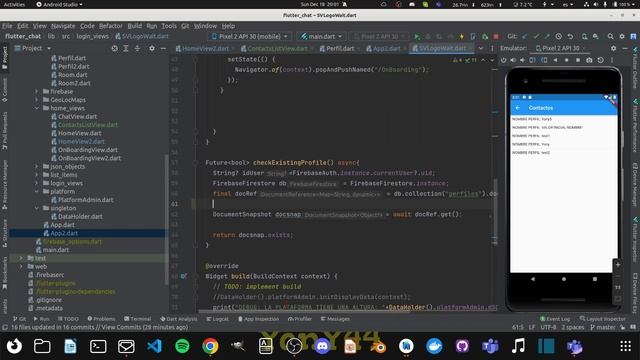The image size is (640, 360).
Task: Update project with Git blue arrow
Action: (525, 36)
